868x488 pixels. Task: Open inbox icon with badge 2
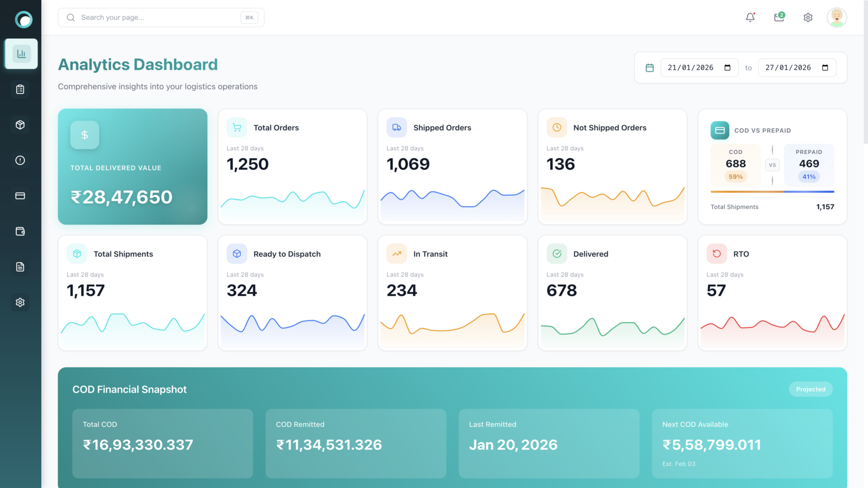click(779, 17)
